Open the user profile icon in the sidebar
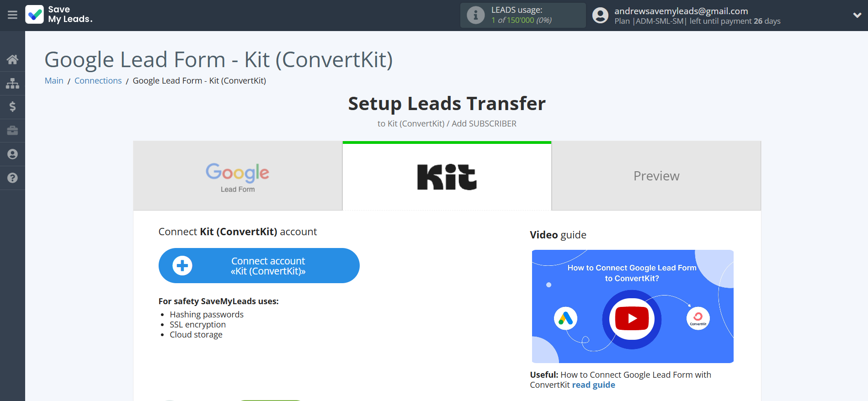The height and width of the screenshot is (401, 868). click(12, 154)
